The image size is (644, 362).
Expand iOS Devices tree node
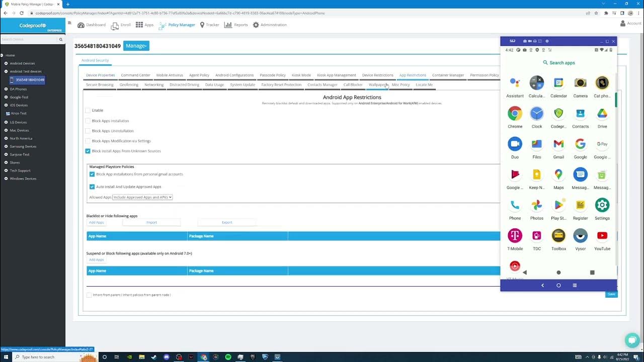click(6, 105)
